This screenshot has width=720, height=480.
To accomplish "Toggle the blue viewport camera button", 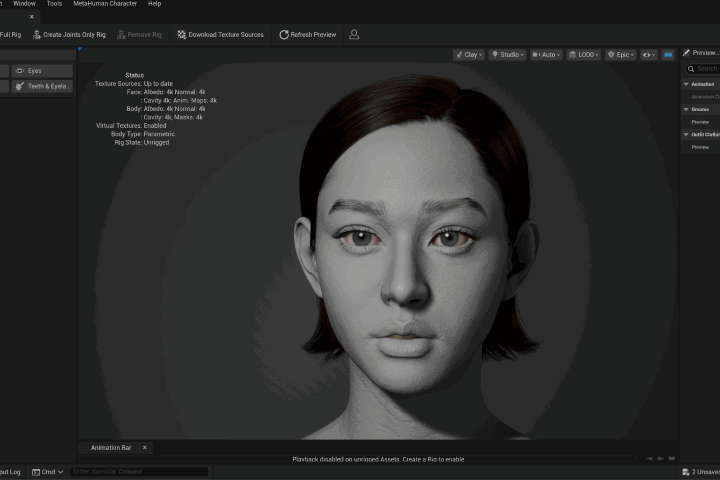I will (668, 55).
